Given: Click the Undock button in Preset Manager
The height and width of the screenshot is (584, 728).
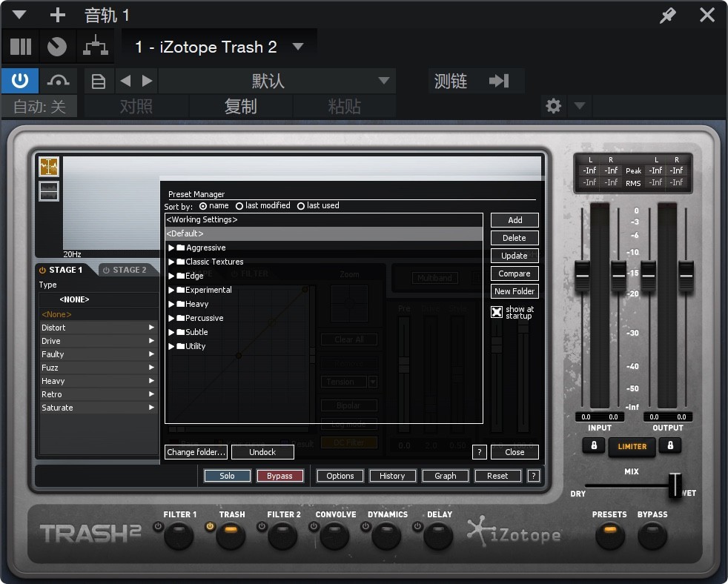Looking at the screenshot, I should (x=262, y=451).
